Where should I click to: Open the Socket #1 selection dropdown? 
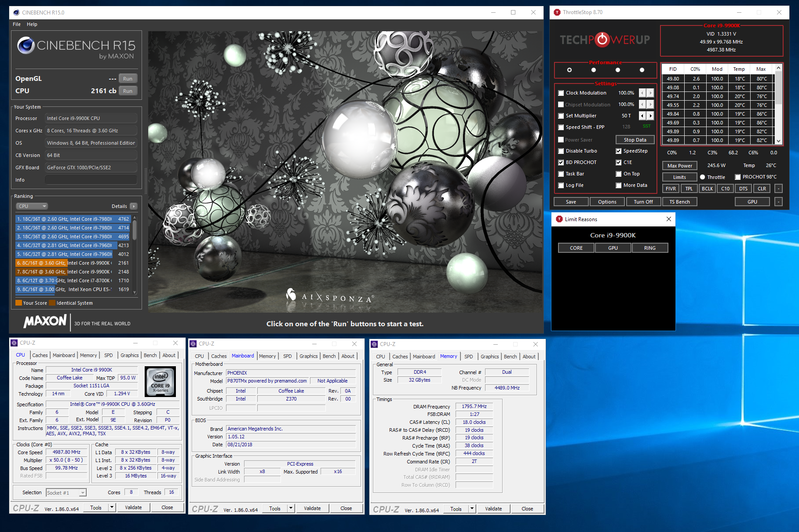[66, 493]
